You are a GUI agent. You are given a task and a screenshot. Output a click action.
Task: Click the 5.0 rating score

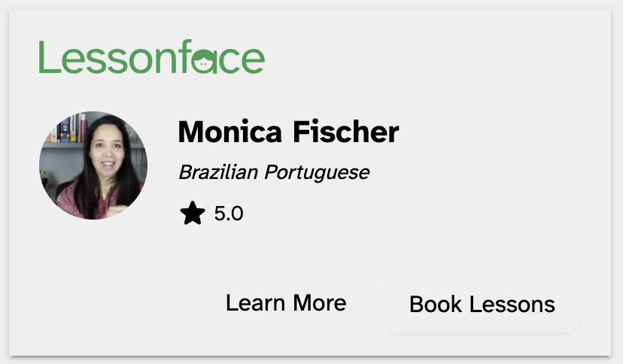coord(229,214)
